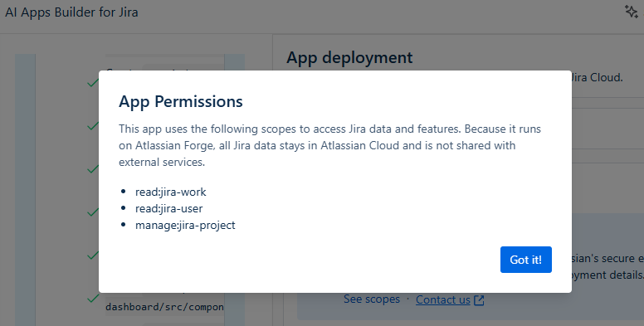Image resolution: width=644 pixels, height=326 pixels.
Task: Click the See scopes link
Action: (x=372, y=299)
